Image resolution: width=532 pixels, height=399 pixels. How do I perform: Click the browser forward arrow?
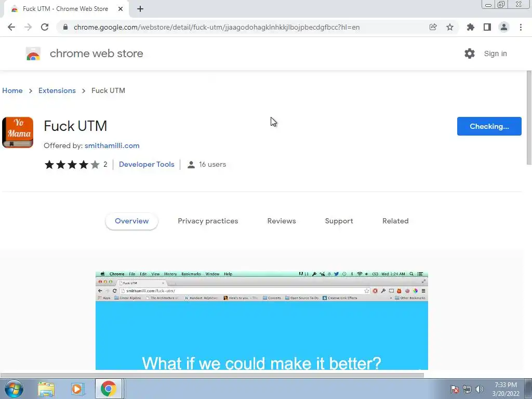click(x=28, y=27)
